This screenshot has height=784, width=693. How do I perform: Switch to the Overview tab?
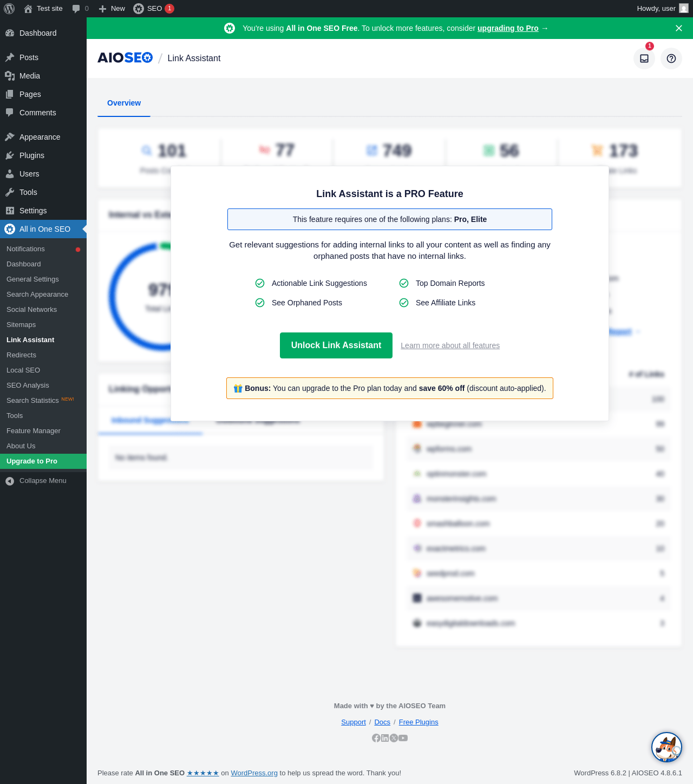pyautogui.click(x=124, y=103)
